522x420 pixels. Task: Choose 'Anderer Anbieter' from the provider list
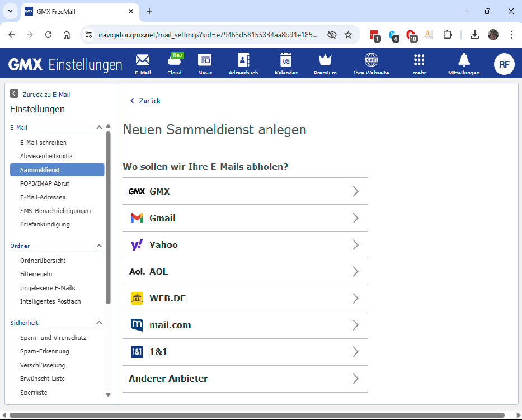click(244, 379)
